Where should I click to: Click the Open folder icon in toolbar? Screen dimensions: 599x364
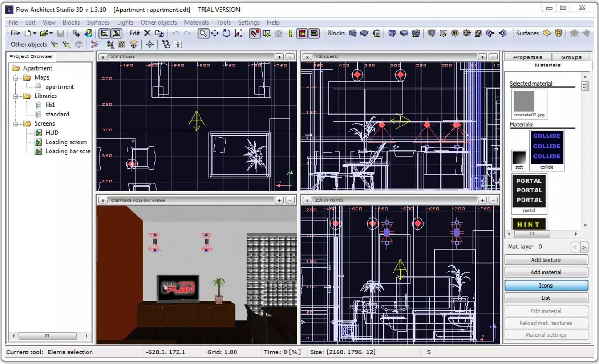pyautogui.click(x=44, y=33)
